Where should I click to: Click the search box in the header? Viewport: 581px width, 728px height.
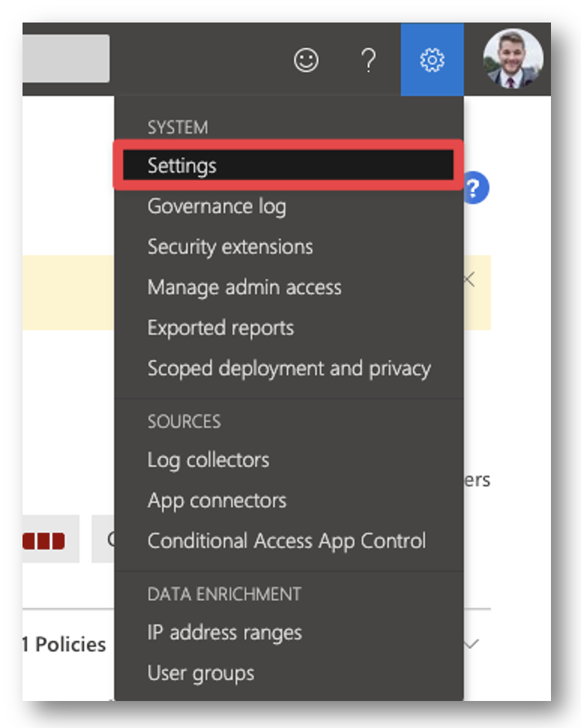pyautogui.click(x=66, y=59)
